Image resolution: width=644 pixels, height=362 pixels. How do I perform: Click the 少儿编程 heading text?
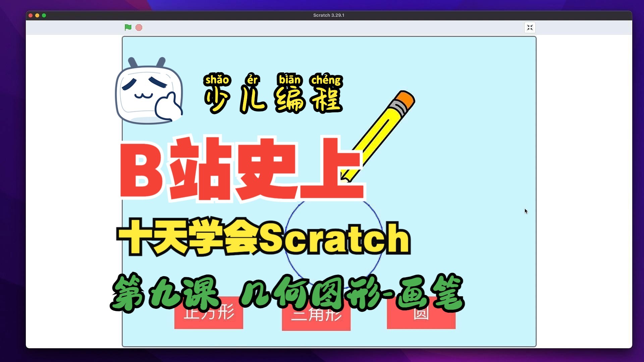(273, 100)
